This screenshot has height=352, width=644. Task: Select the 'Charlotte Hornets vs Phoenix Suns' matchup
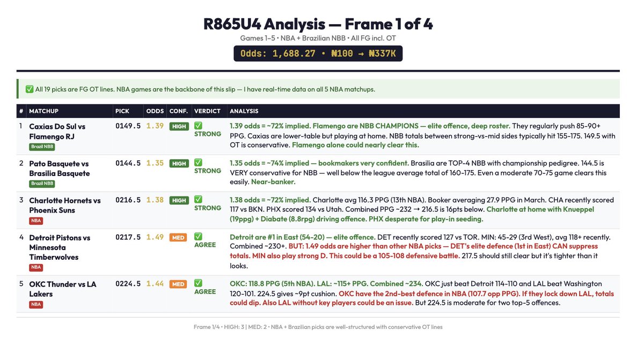coord(65,206)
